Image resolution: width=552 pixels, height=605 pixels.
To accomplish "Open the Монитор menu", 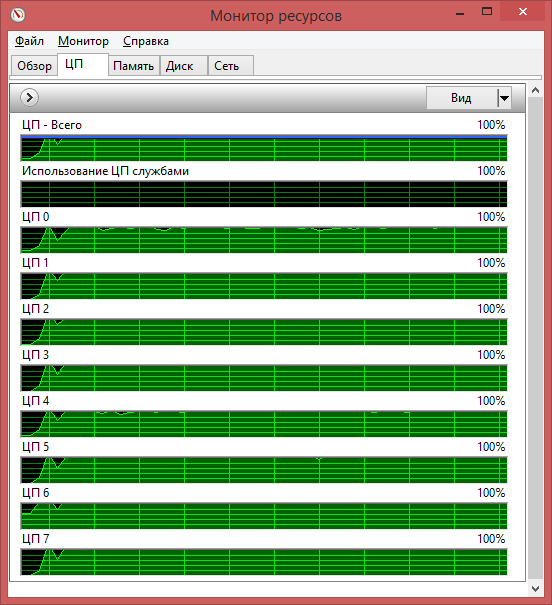I will [83, 41].
